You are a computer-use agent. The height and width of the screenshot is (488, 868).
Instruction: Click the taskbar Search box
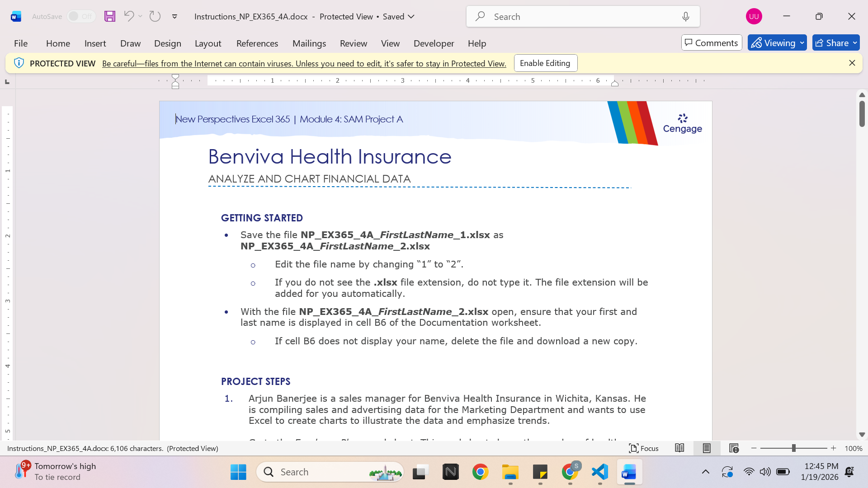tap(330, 472)
